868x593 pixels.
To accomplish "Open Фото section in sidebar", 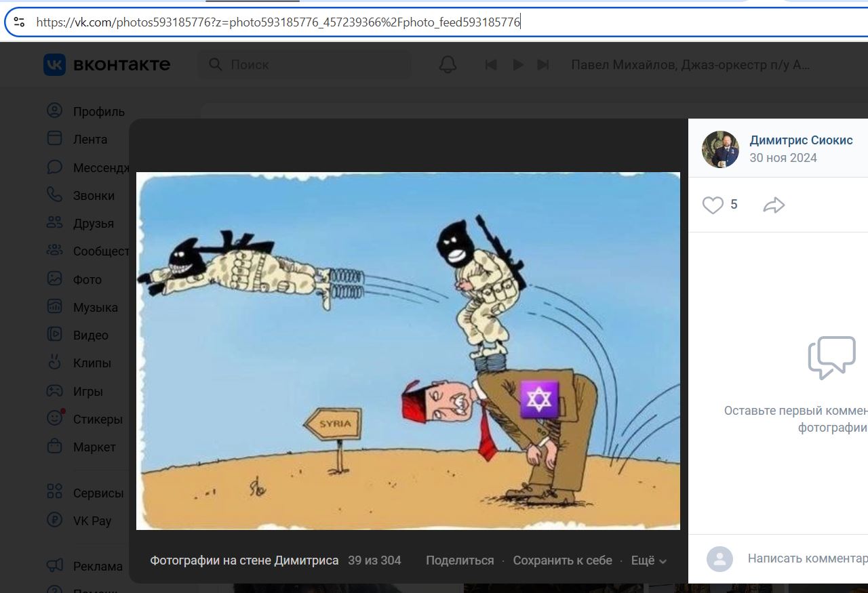I will pyautogui.click(x=74, y=279).
